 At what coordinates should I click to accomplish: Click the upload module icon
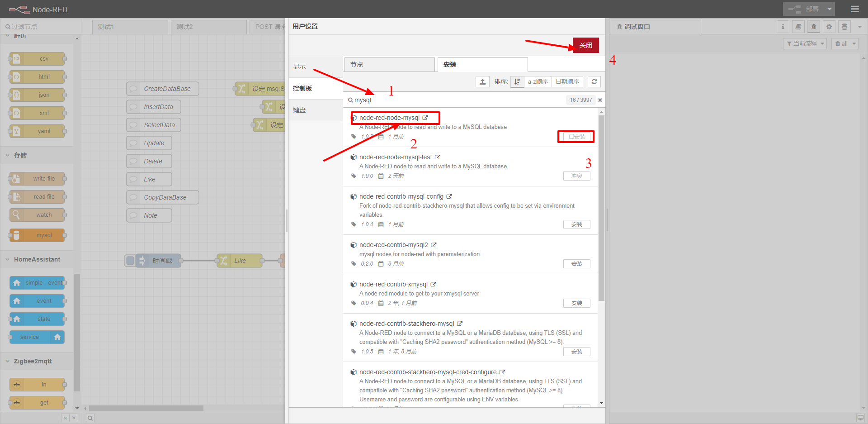click(482, 81)
